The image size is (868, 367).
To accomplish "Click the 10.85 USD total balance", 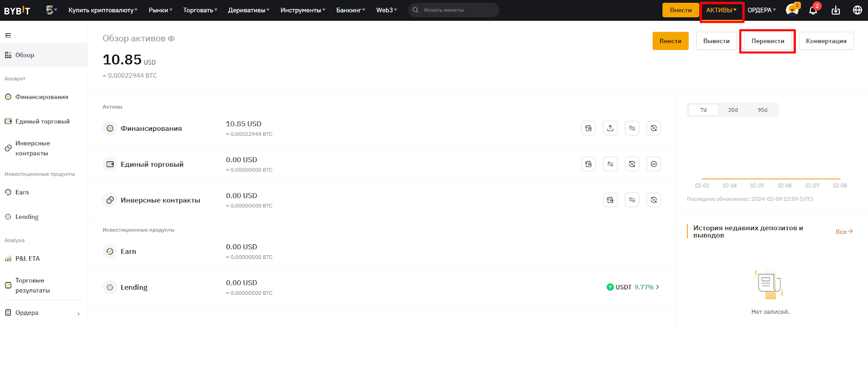I will click(x=129, y=60).
